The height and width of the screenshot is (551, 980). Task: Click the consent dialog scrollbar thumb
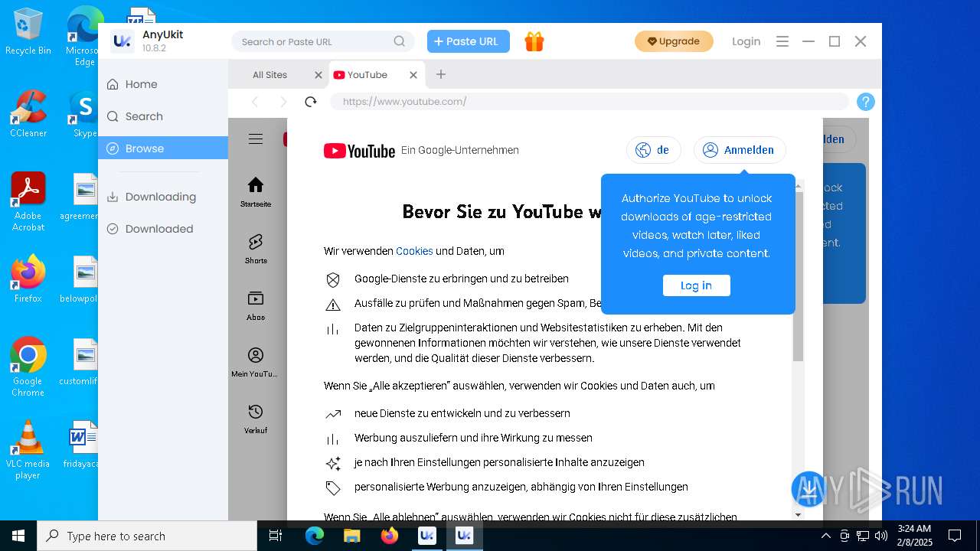(x=798, y=276)
